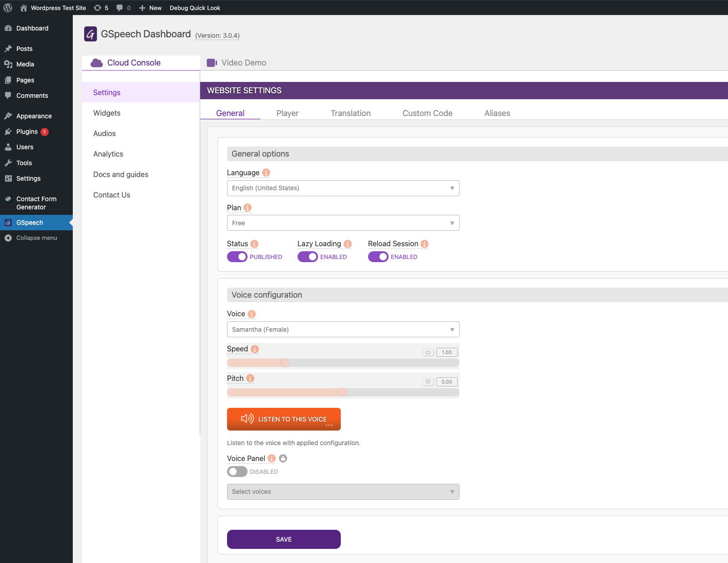Screen dimensions: 728x563
Task: Click LISTEN TO THIS VOICE button
Action: pos(284,419)
